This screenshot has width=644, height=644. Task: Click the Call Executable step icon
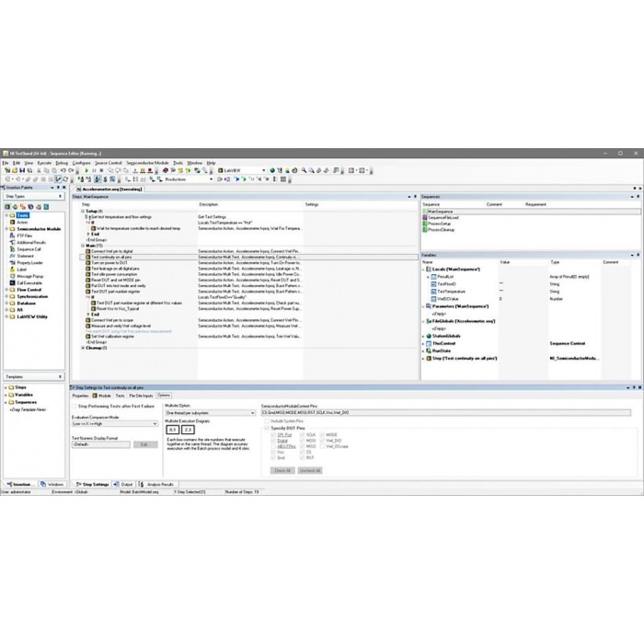coord(12,283)
